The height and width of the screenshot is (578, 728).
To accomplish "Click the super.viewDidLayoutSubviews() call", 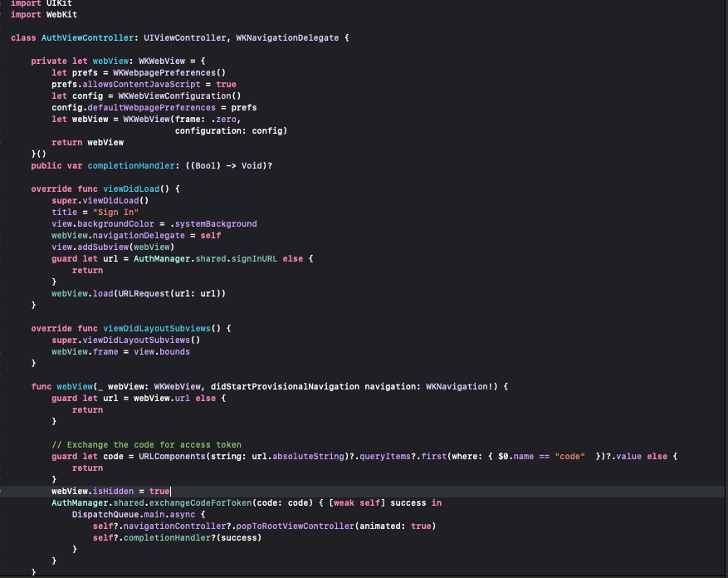I will [126, 340].
